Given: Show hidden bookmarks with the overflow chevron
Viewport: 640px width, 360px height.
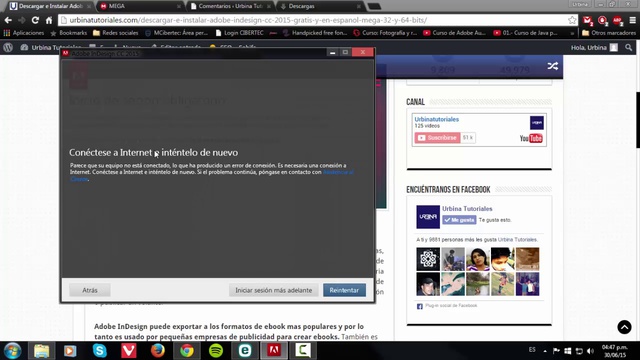Looking at the screenshot, I should point(572,33).
